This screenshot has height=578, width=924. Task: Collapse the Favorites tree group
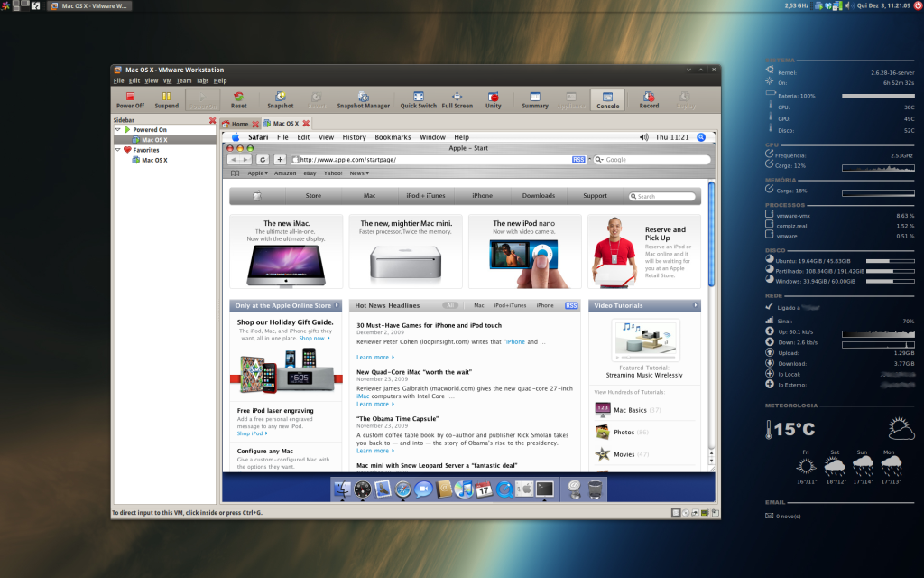point(117,150)
